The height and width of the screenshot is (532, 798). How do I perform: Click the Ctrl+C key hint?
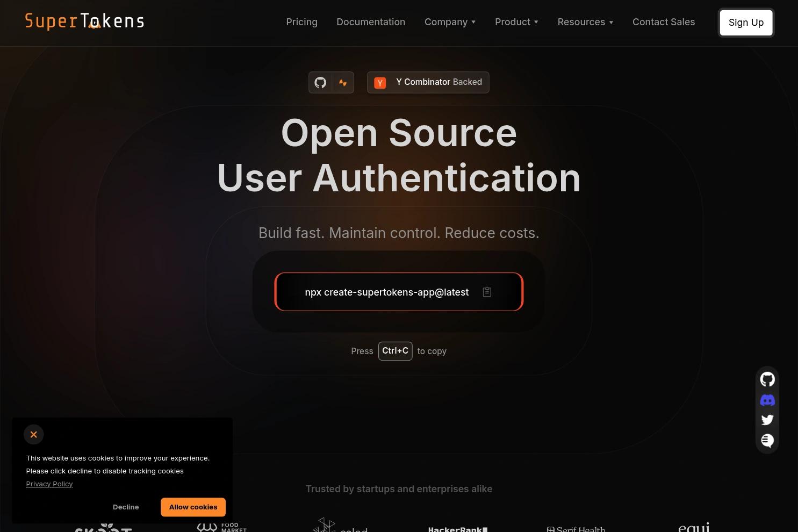click(395, 351)
